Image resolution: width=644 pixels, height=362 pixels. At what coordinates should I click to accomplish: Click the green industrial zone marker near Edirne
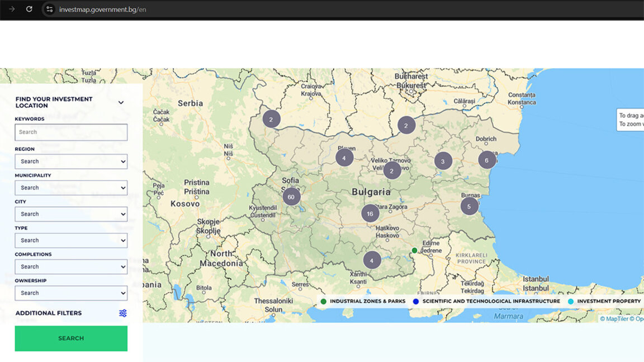pyautogui.click(x=414, y=250)
